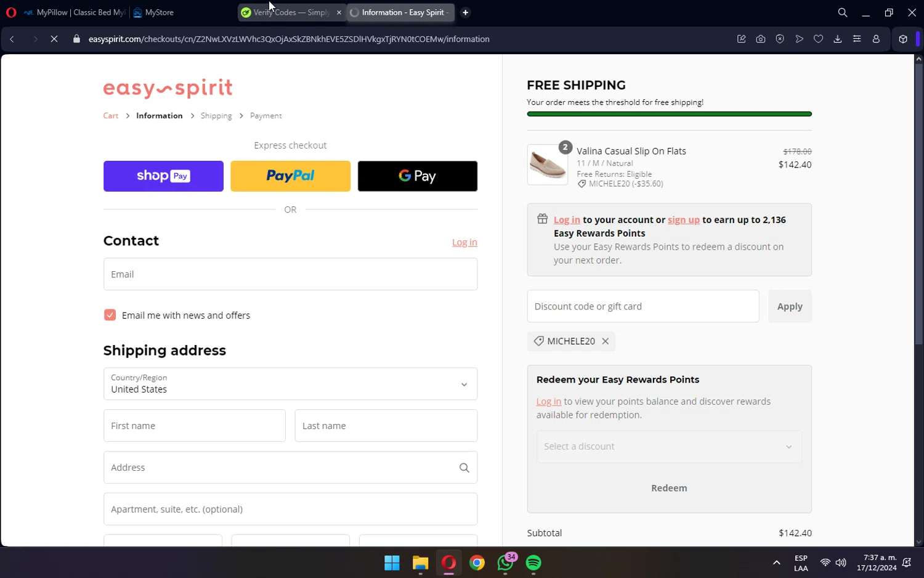Take a snapshot with the camera icon
The height and width of the screenshot is (578, 924).
pos(761,39)
